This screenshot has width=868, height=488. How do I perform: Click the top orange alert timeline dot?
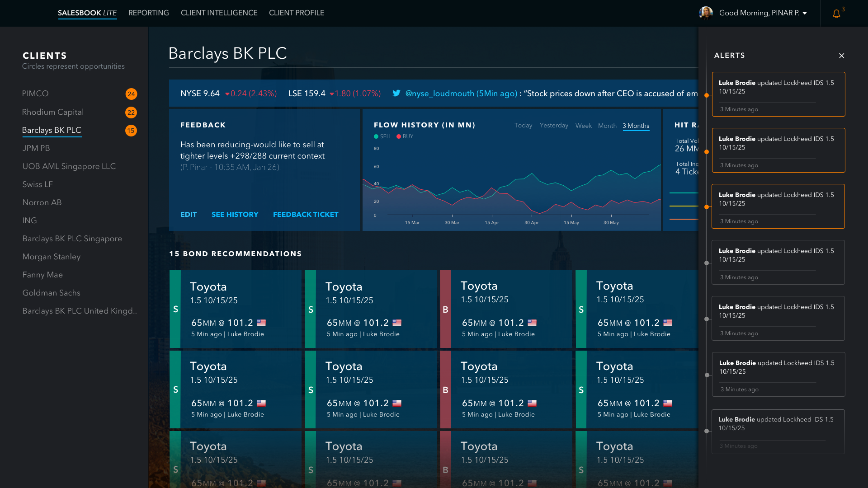click(707, 95)
